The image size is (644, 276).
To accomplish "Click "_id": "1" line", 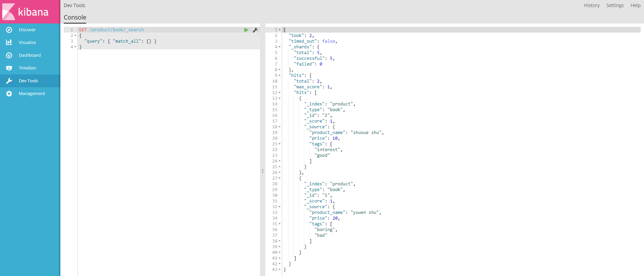I will (x=318, y=195).
